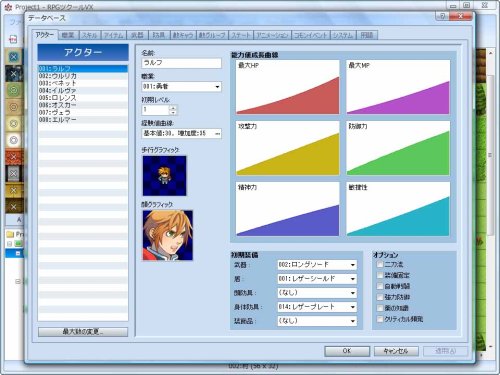The image size is (500, 375).
Task: Open the 武器 dropdown showing ロングソード
Action: [x=317, y=265]
